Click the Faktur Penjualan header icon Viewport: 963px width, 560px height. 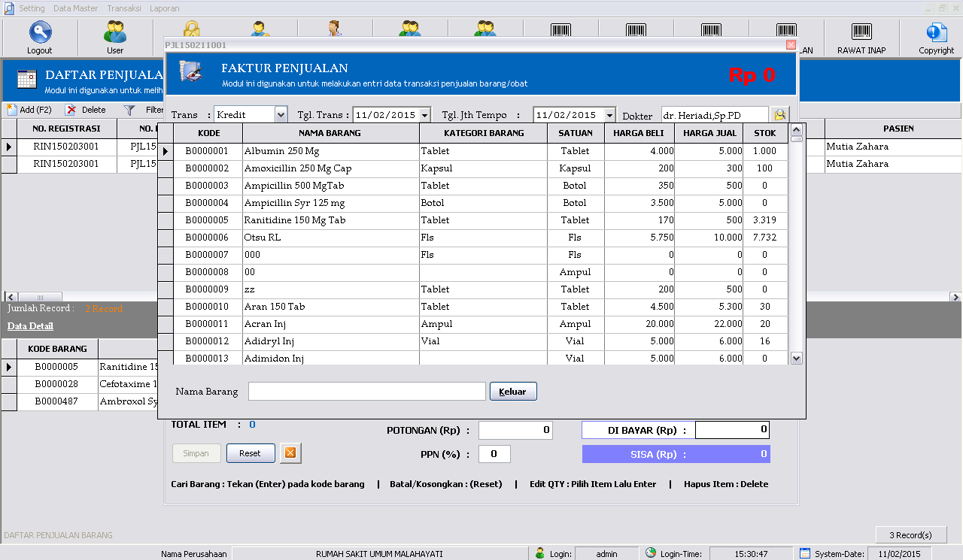tap(191, 73)
